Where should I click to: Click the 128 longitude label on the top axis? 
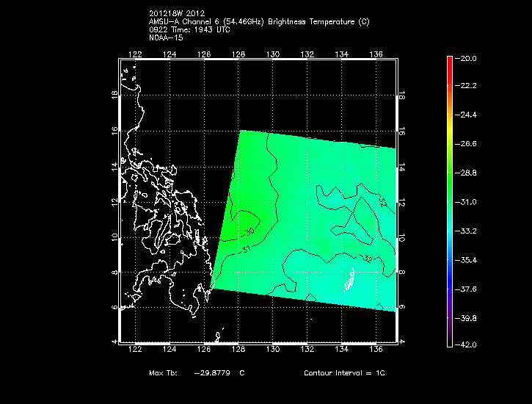pos(238,54)
